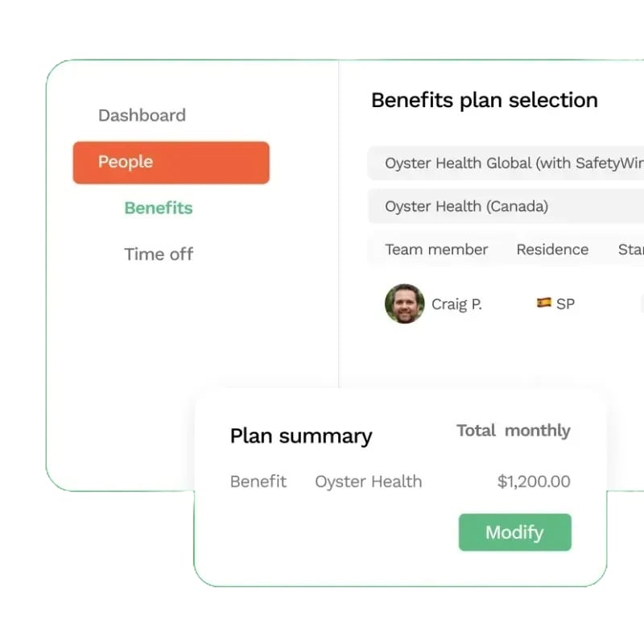
Task: Open the Dashboard sidebar item
Action: 142,115
